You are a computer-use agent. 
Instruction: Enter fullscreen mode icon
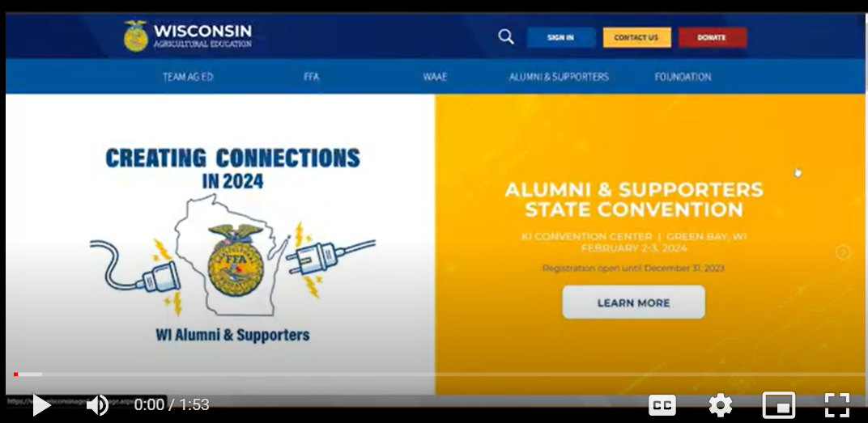click(x=837, y=405)
